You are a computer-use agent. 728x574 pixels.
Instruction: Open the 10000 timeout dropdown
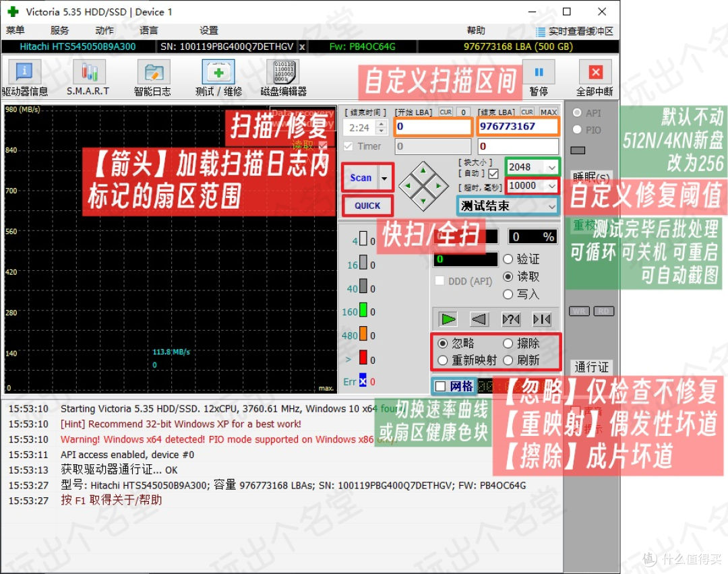[x=551, y=186]
